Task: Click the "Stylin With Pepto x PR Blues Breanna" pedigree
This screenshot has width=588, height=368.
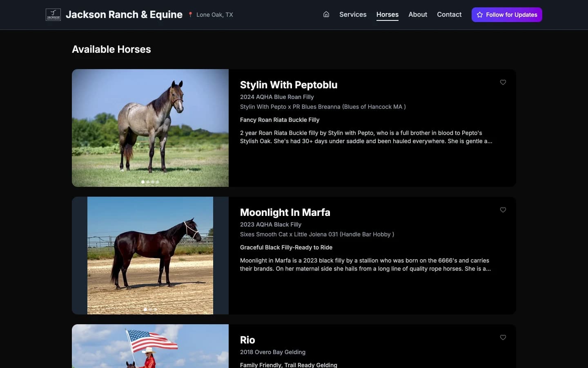Action: point(323,107)
